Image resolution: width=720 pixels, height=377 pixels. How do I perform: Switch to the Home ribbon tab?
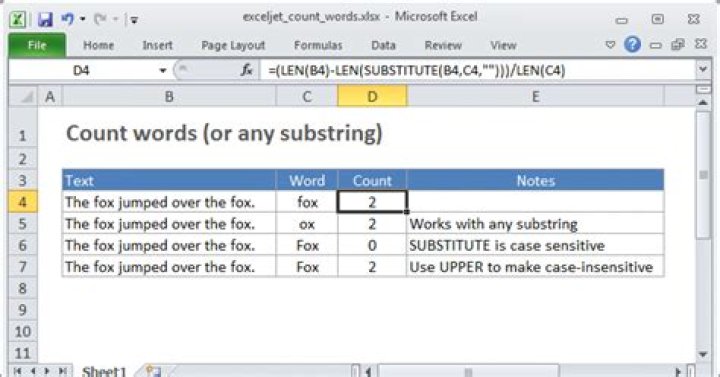[x=98, y=45]
